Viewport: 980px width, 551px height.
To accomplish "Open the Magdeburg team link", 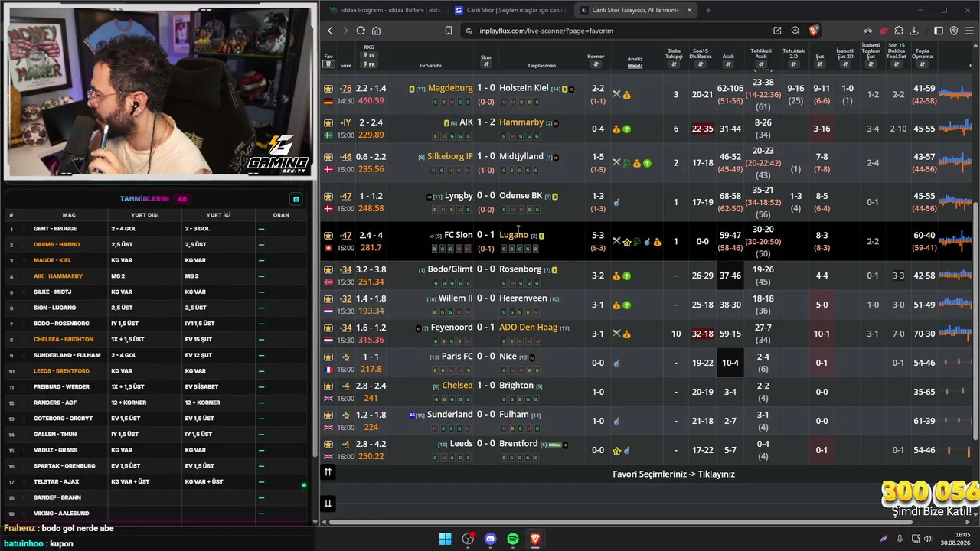I will (x=450, y=88).
